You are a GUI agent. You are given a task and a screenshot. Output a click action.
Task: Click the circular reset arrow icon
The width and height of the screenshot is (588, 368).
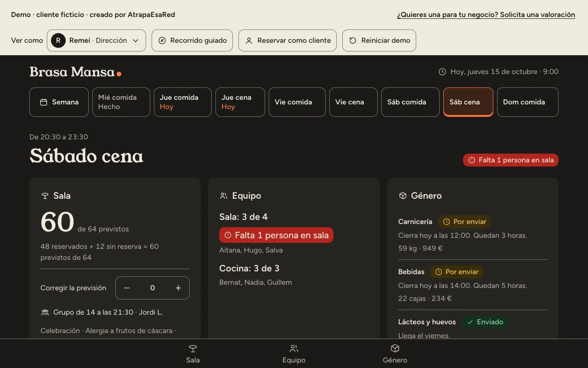(x=353, y=40)
